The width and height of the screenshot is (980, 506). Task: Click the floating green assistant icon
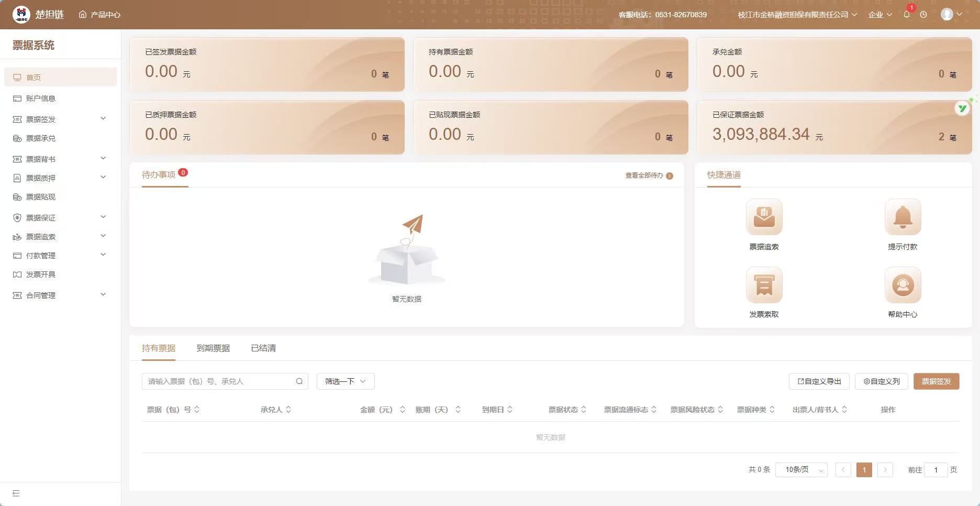(962, 108)
